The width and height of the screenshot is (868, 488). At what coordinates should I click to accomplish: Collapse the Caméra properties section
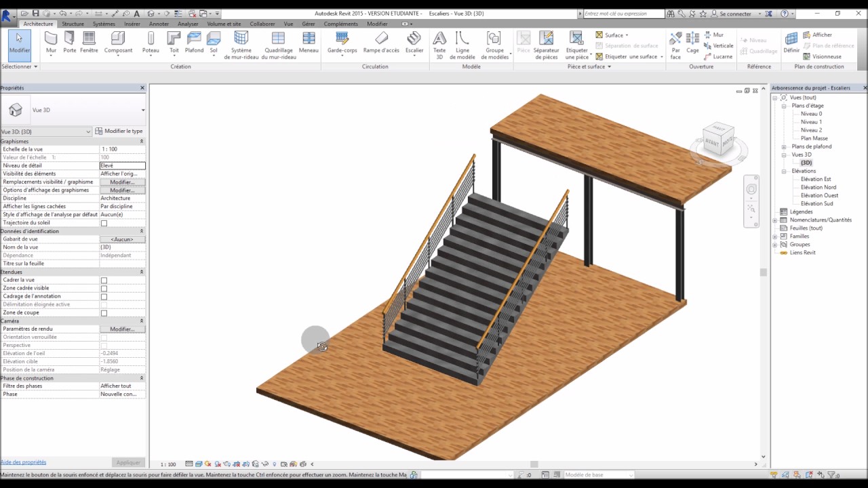coord(142,321)
